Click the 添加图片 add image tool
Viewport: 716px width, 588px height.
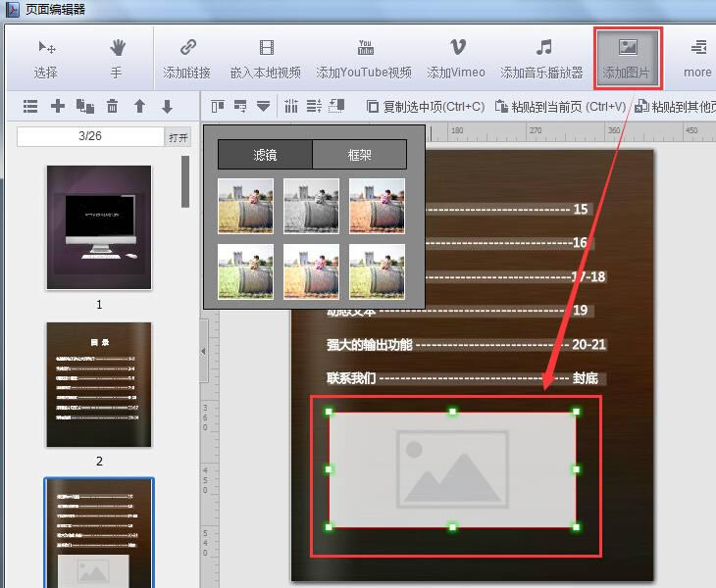tap(628, 59)
